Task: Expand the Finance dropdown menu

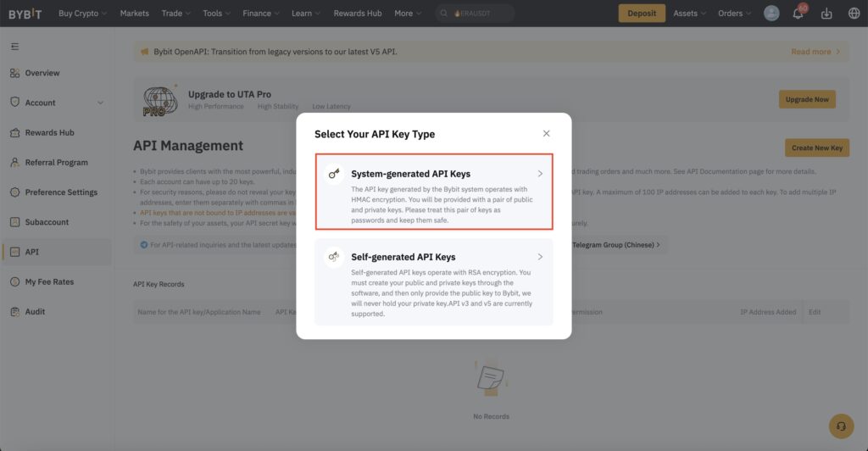Action: pos(261,14)
